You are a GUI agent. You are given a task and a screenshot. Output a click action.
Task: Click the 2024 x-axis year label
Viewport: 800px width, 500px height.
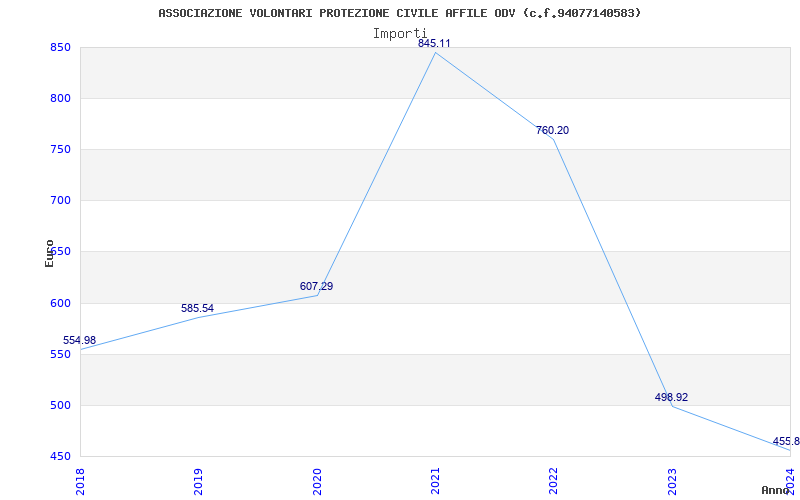click(x=791, y=482)
